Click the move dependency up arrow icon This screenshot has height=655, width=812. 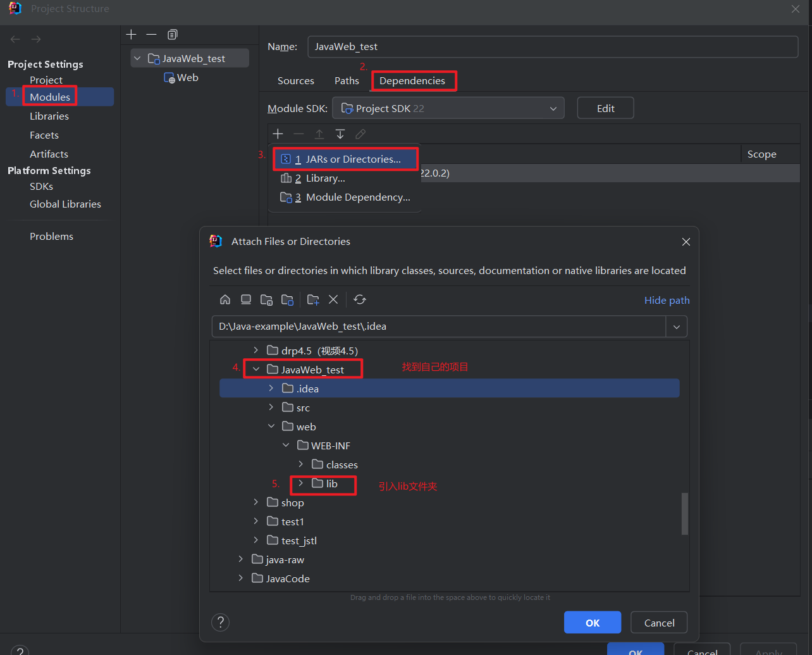(x=319, y=134)
